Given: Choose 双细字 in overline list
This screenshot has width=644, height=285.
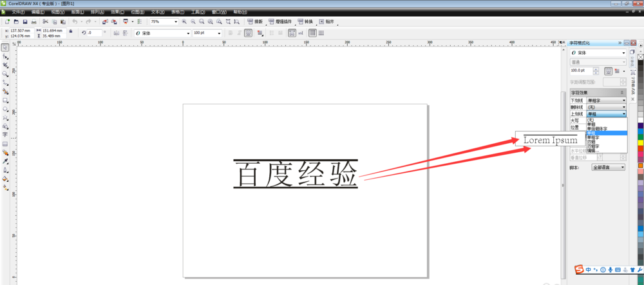Looking at the screenshot, I should tap(607, 146).
